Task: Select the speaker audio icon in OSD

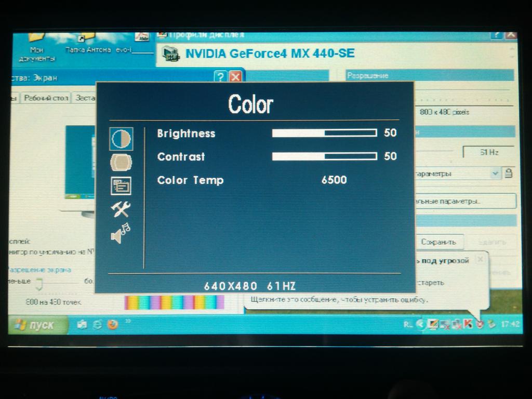Action: tap(121, 233)
